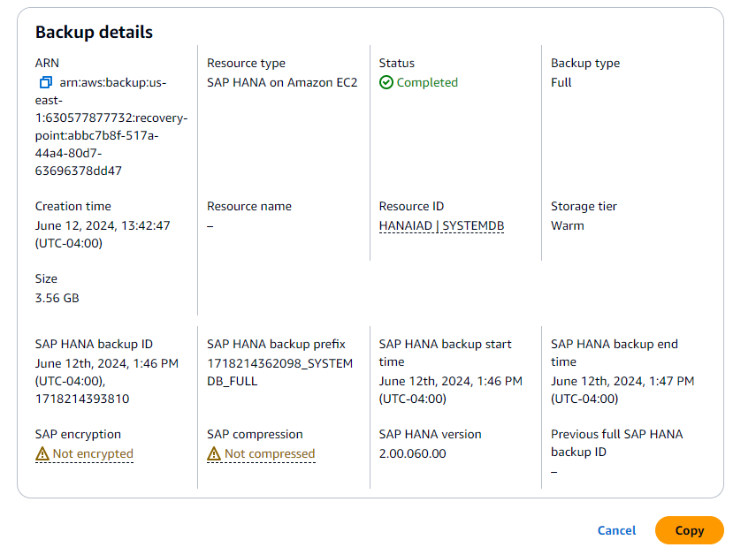Click the SAP HANA version 2.00.060.00 value

coord(413,453)
